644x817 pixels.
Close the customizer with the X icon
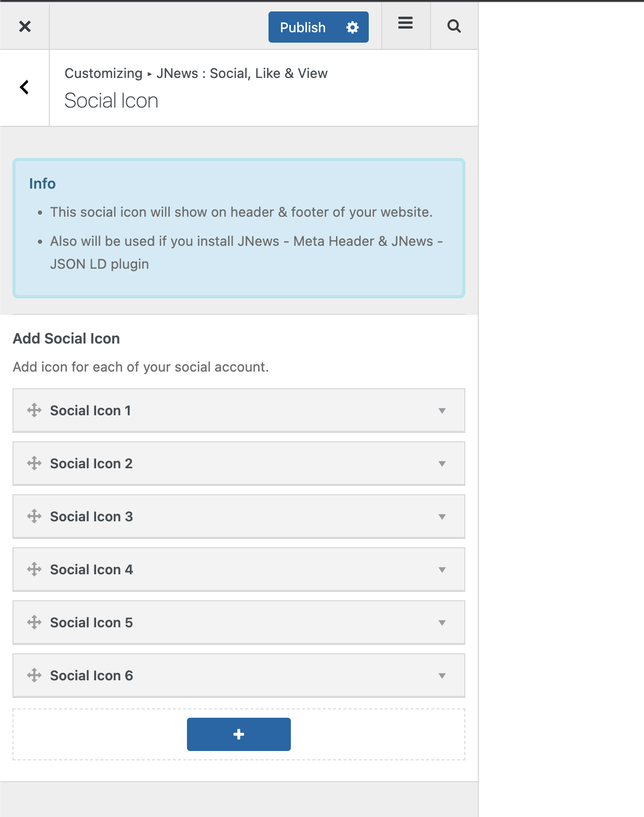pyautogui.click(x=24, y=26)
